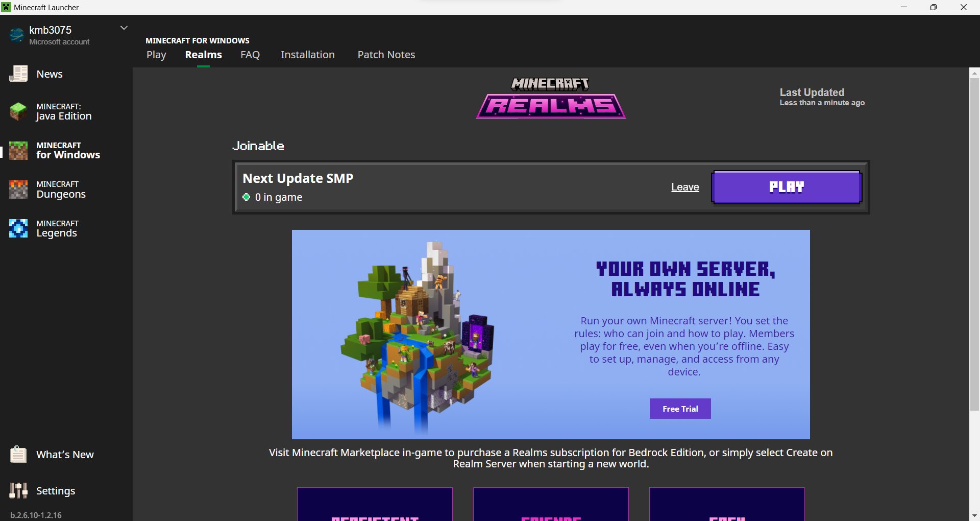The image size is (980, 521).
Task: Click the scrollbar up arrow
Action: pyautogui.click(x=974, y=73)
